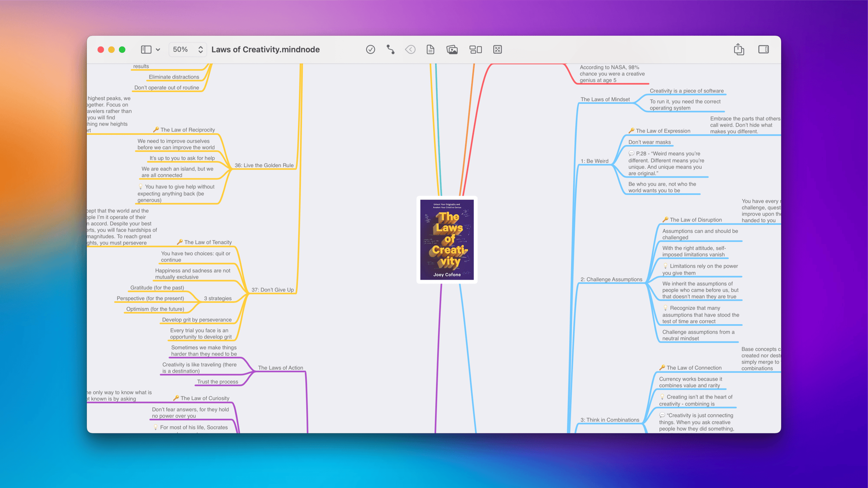Screen dimensions: 868x488
Task: Click Optimism (for the future) node
Action: coord(155,309)
